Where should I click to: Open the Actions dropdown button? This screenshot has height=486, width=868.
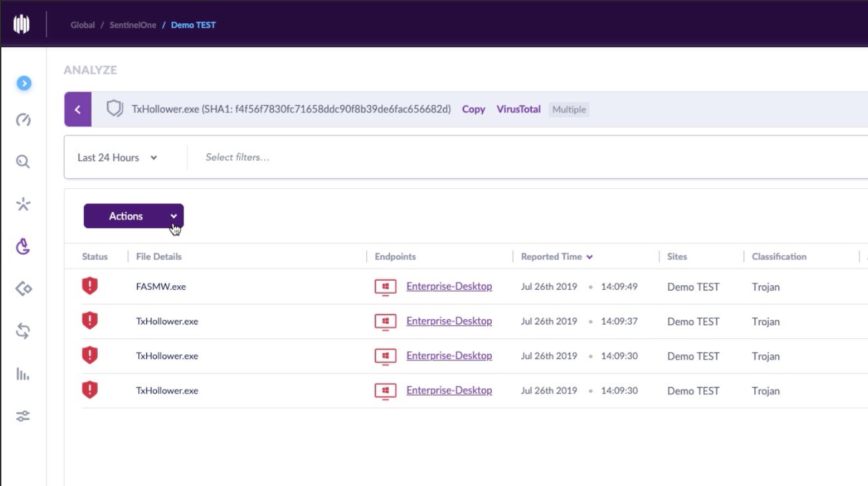pos(134,216)
